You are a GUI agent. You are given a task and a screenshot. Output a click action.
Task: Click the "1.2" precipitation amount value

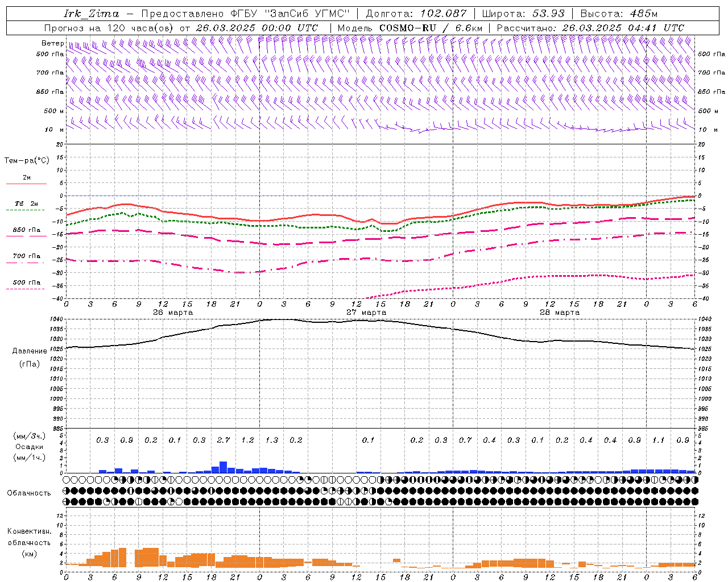click(247, 440)
